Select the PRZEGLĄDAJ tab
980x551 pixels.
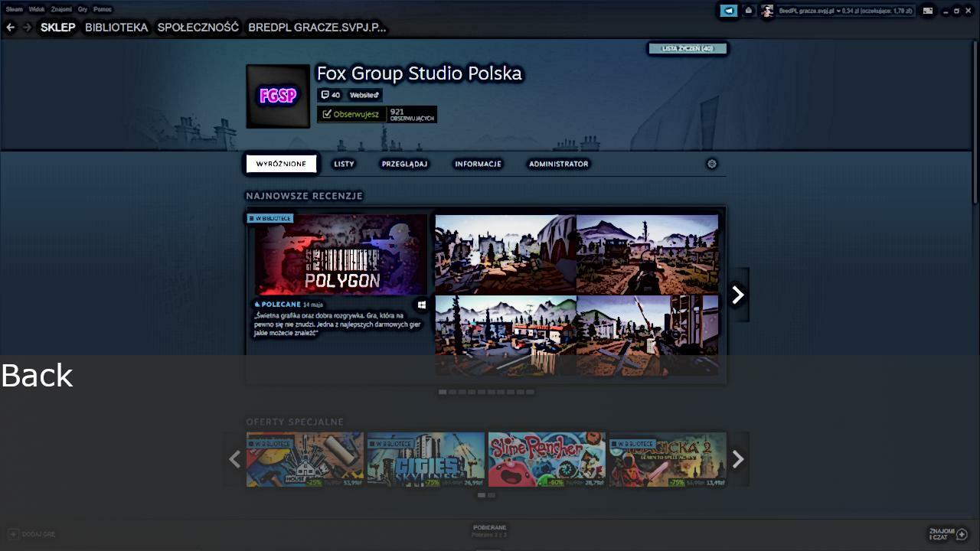[x=404, y=164]
